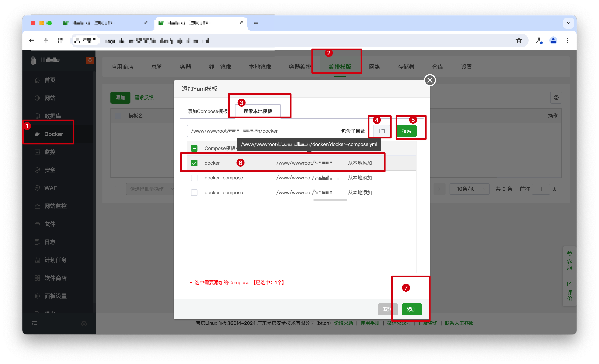Click the table settings gear icon
Viewport: 599px width, 364px height.
coord(556,97)
